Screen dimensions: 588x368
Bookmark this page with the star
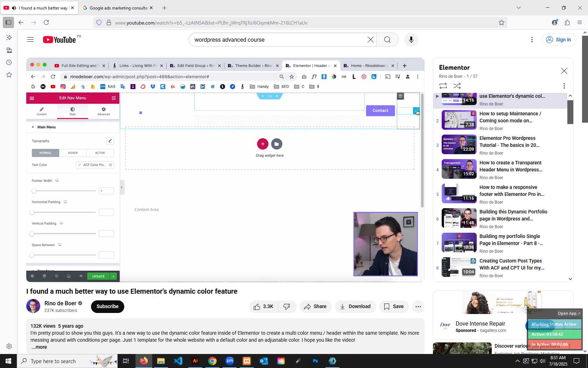point(502,22)
